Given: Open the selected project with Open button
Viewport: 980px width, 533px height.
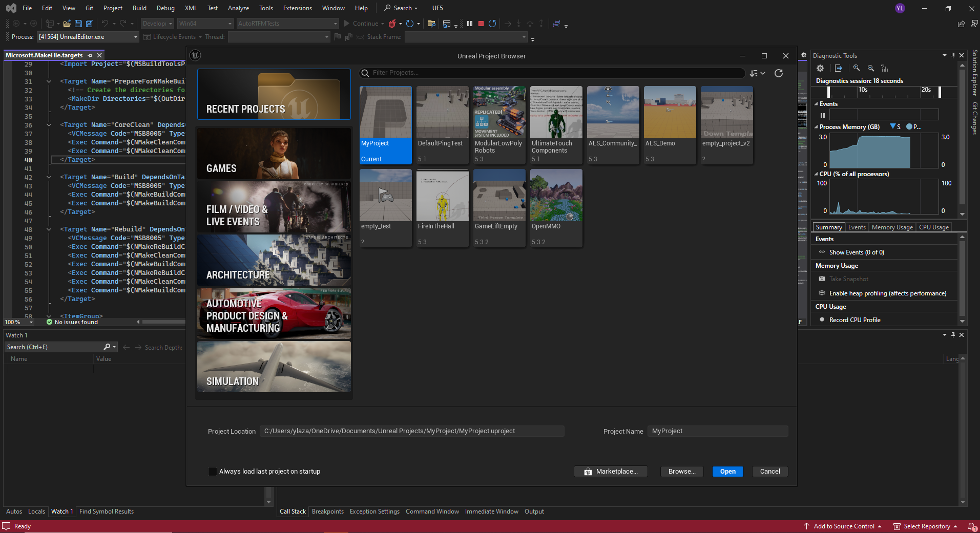Looking at the screenshot, I should point(727,472).
